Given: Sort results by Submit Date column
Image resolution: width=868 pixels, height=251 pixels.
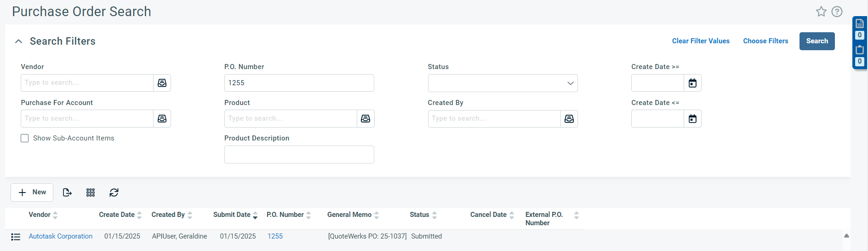Looking at the screenshot, I should 232,215.
